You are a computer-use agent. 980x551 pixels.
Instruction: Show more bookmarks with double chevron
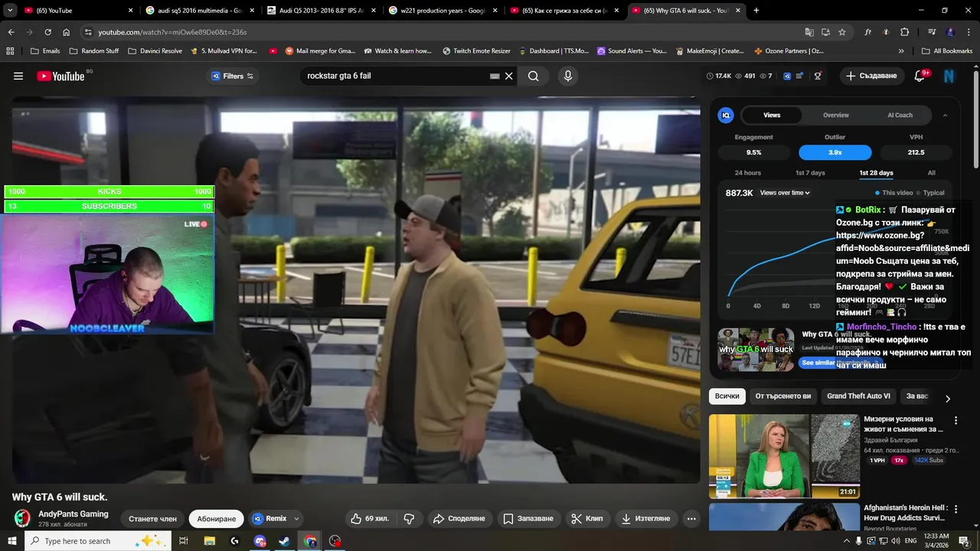(x=901, y=51)
